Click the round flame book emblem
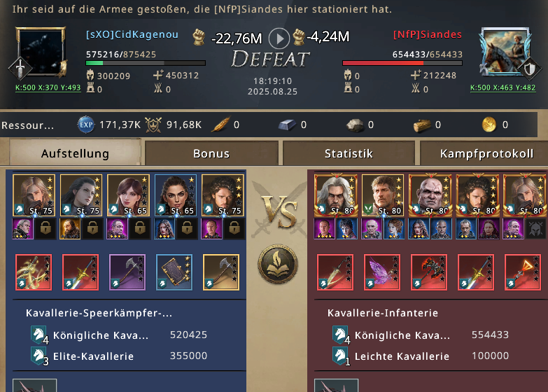548x392 pixels. (x=278, y=265)
